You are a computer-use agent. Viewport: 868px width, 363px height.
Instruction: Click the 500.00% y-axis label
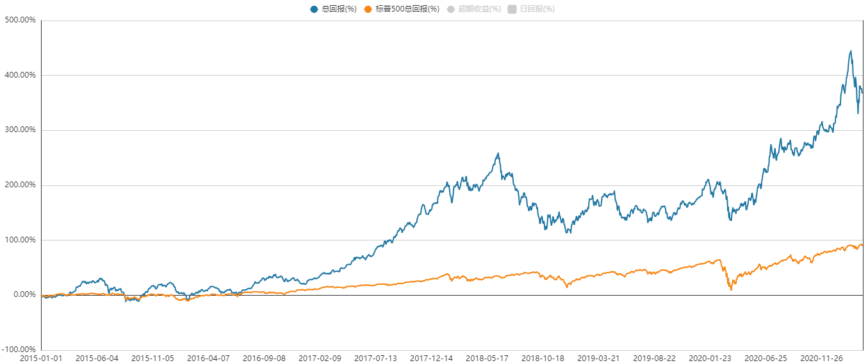pos(20,20)
